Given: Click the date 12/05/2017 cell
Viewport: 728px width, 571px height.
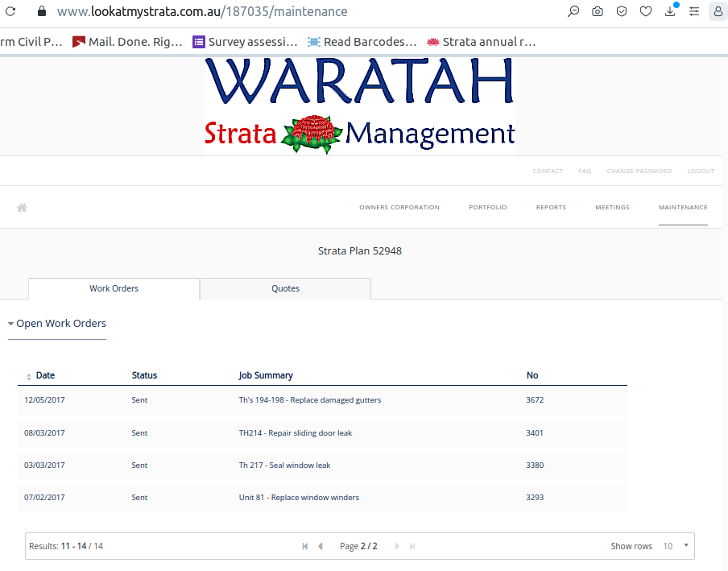Looking at the screenshot, I should click(x=44, y=400).
